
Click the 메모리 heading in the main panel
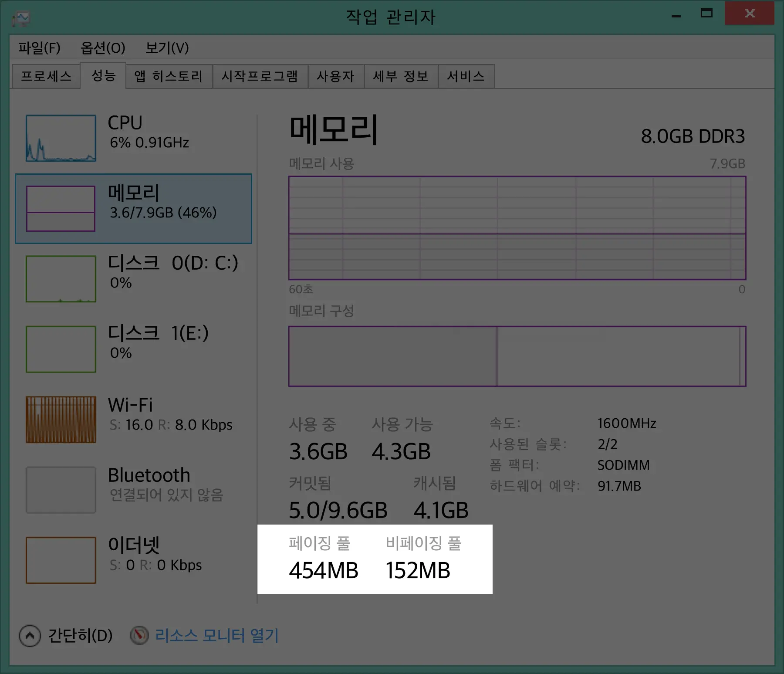click(334, 129)
